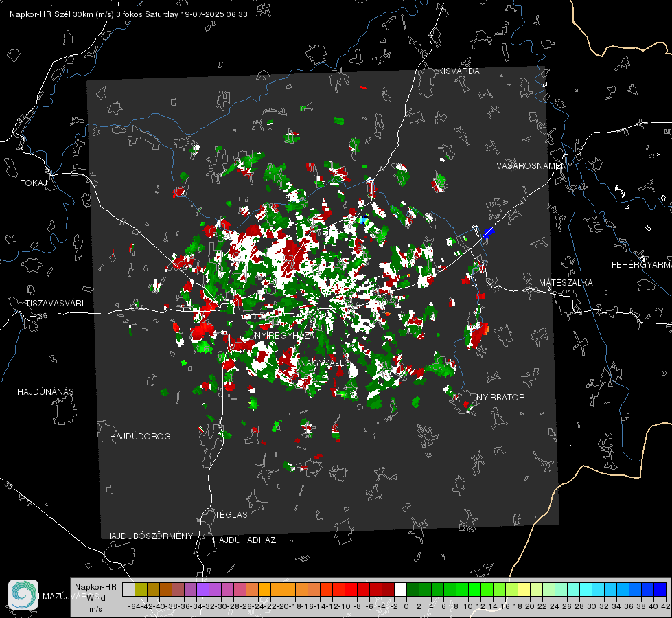Click the gray swatch at the legend's left end

click(x=128, y=589)
